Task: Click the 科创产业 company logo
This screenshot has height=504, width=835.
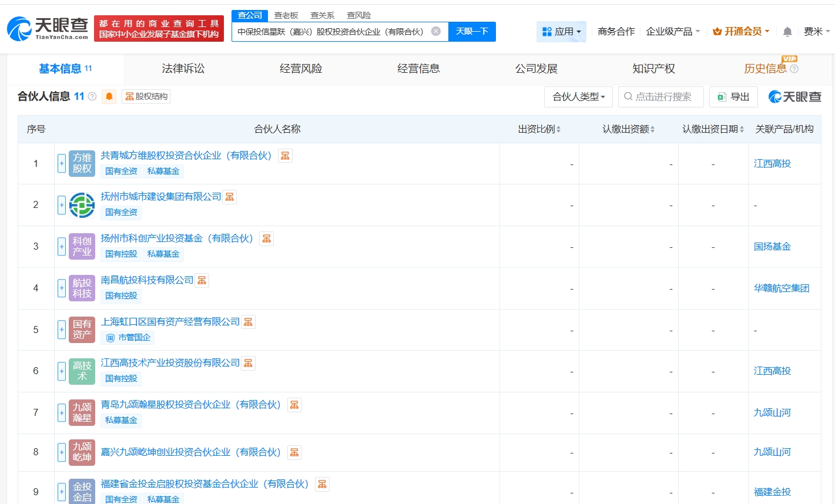Action: click(82, 247)
